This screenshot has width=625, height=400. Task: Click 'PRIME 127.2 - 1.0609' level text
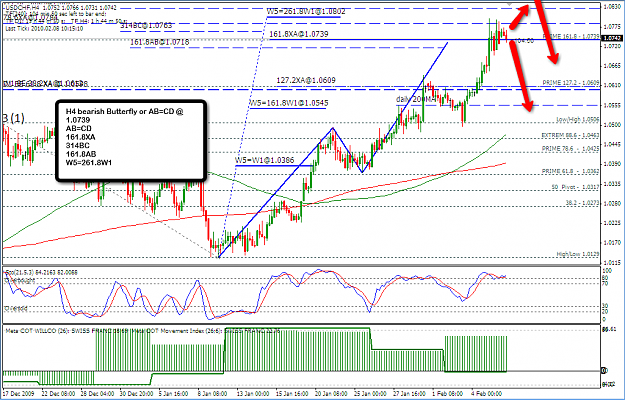tap(571, 83)
